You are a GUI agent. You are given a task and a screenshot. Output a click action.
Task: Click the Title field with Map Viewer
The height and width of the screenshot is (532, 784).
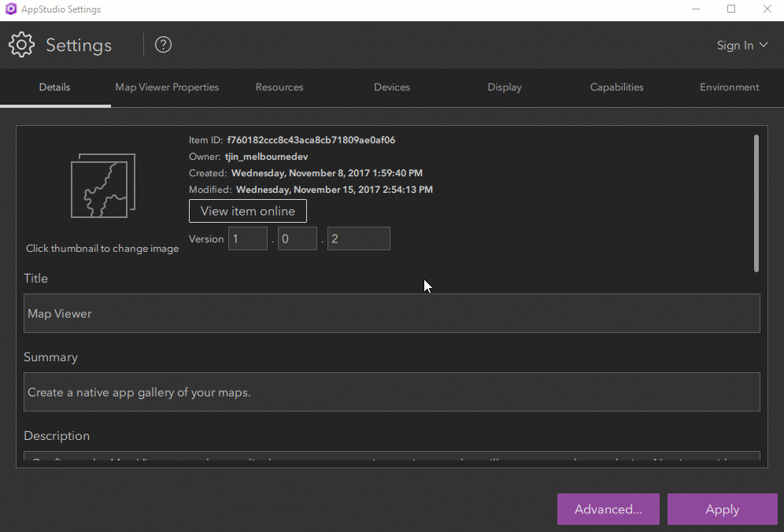tap(392, 313)
